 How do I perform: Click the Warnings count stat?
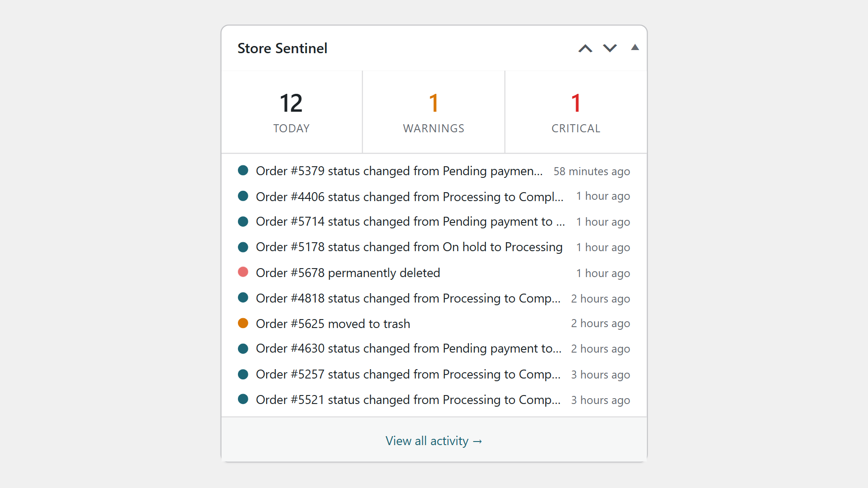(434, 112)
